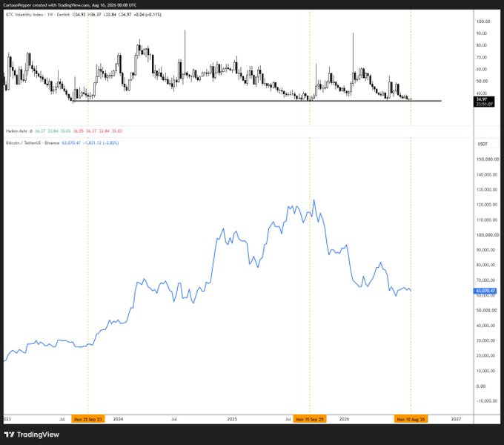The width and height of the screenshot is (504, 445).
Task: Click the 80,000.00 price axis label
Action: pyautogui.click(x=485, y=265)
